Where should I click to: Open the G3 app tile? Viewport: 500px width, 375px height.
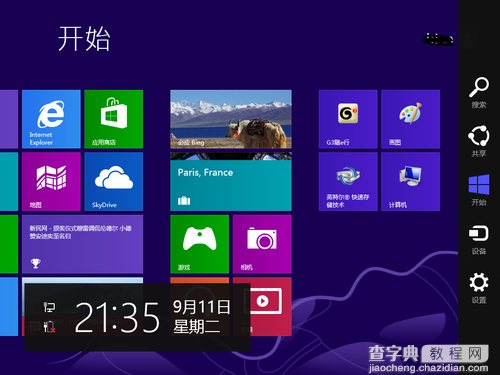tap(348, 119)
